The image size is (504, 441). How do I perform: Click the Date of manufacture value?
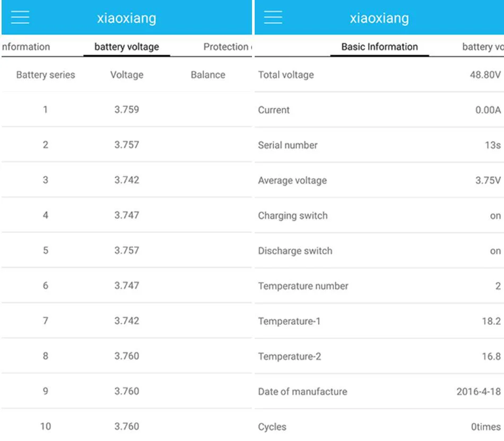(479, 392)
